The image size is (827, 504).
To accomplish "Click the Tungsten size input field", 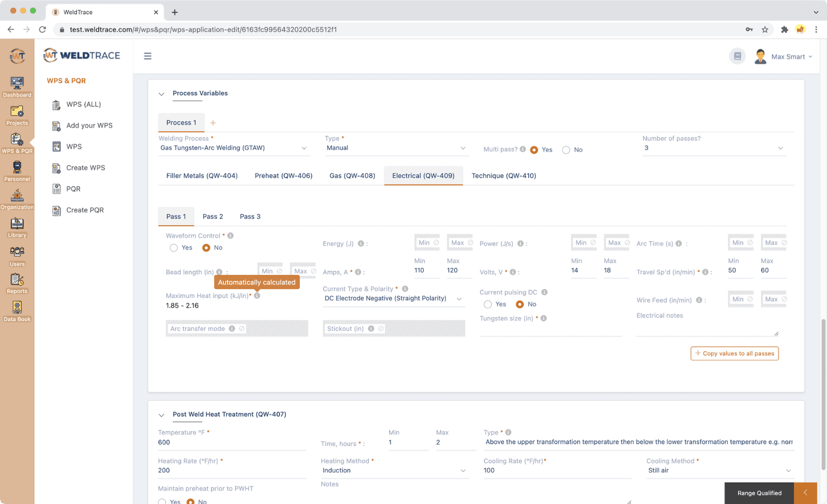I will coord(550,329).
